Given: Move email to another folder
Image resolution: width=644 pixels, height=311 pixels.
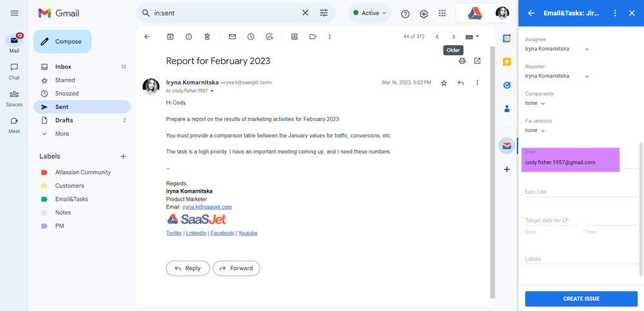Looking at the screenshot, I should pos(294,37).
